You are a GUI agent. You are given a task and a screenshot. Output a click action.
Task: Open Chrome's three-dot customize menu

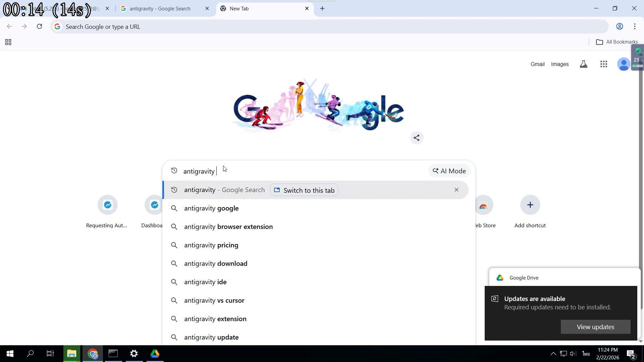coord(635,26)
